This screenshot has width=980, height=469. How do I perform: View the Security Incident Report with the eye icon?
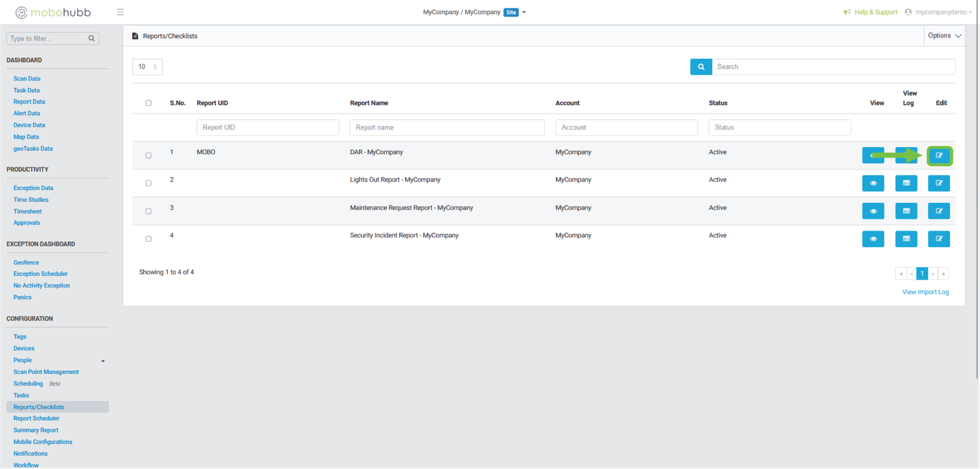tap(873, 239)
